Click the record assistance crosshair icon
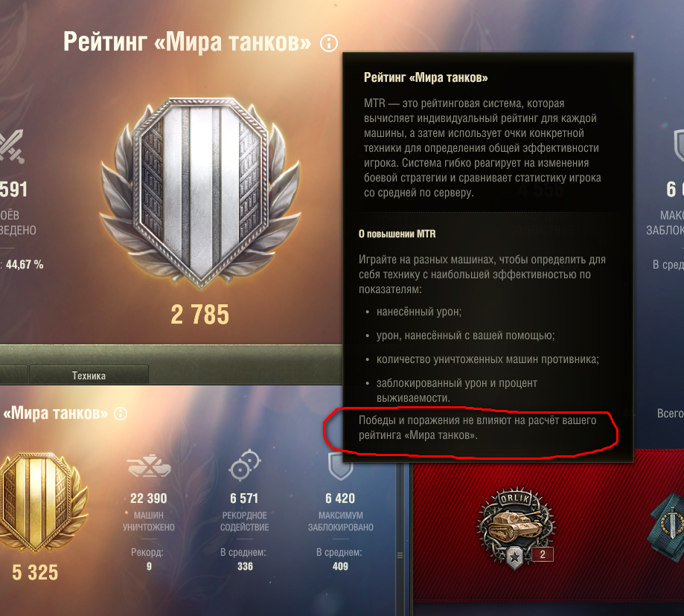This screenshot has height=616, width=684. [244, 465]
